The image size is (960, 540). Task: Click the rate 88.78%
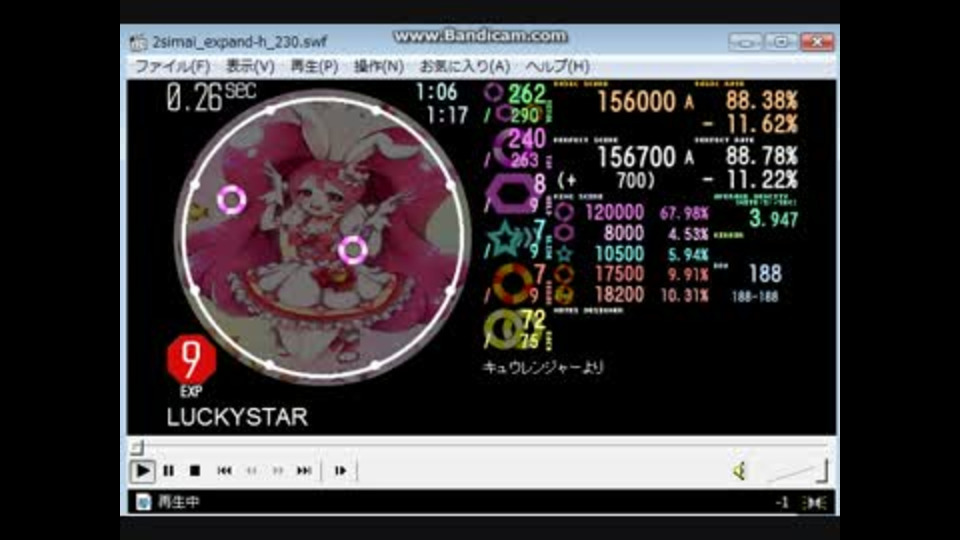tap(761, 156)
